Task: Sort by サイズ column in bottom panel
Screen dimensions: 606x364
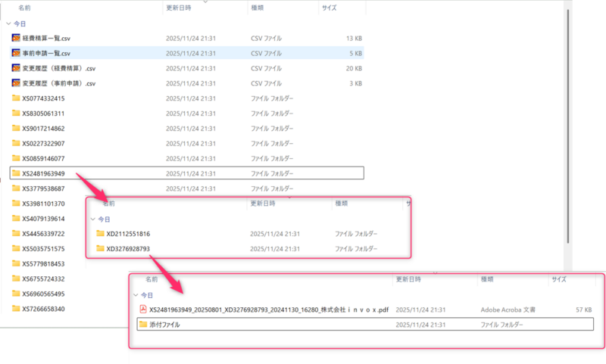Action: point(559,279)
